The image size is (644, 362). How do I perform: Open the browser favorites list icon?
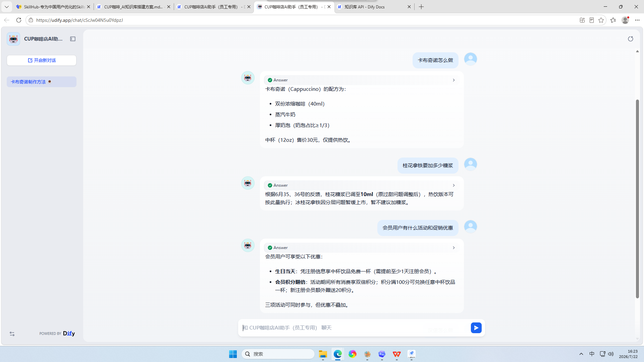(613, 20)
